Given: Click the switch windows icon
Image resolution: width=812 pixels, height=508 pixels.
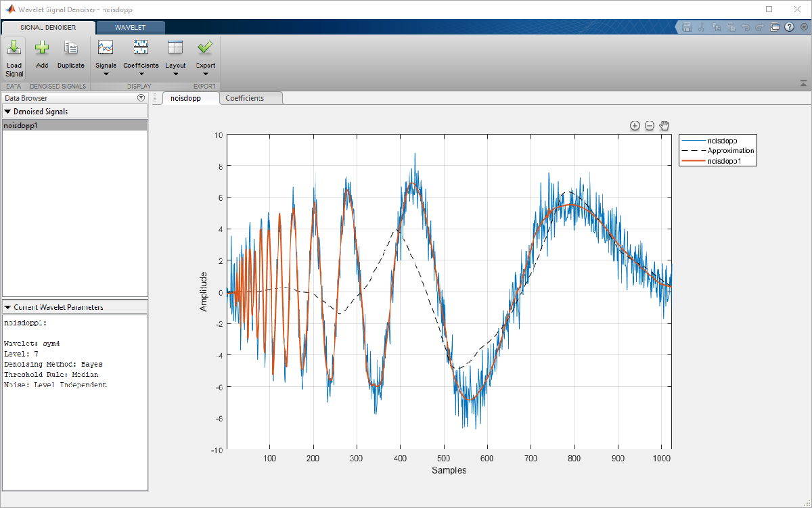Looking at the screenshot, I should (775, 28).
